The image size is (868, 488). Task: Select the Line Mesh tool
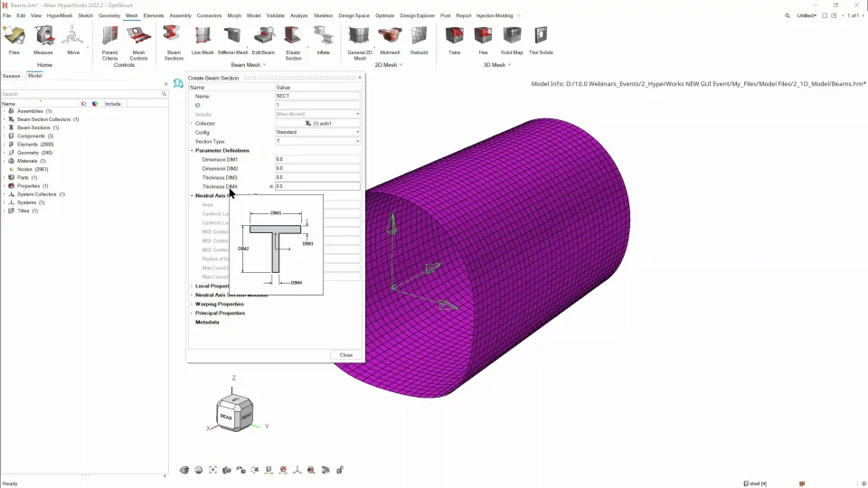pos(203,36)
